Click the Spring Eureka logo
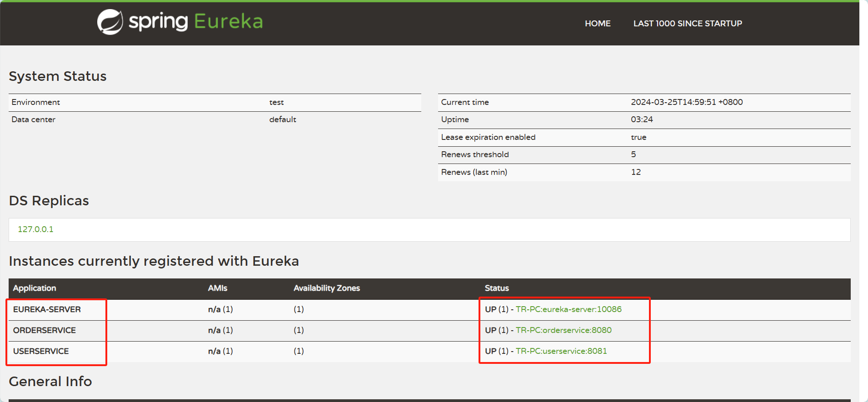 point(180,22)
